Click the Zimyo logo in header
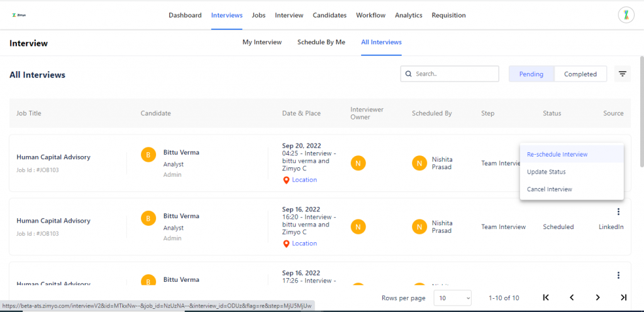This screenshot has width=644, height=312. (19, 15)
